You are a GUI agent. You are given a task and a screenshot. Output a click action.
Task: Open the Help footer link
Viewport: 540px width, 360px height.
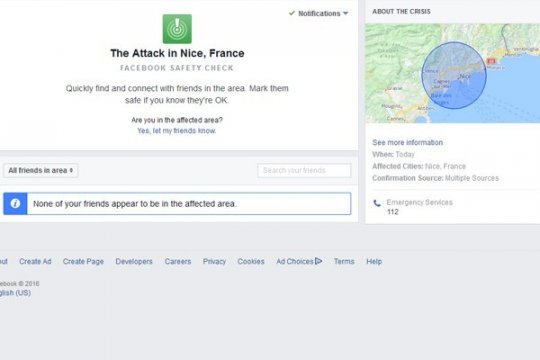click(x=374, y=261)
